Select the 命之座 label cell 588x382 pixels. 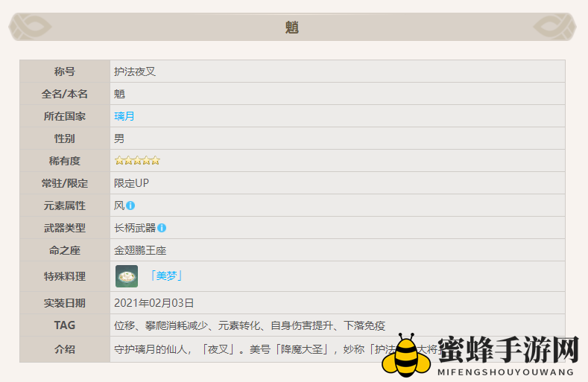pos(65,250)
